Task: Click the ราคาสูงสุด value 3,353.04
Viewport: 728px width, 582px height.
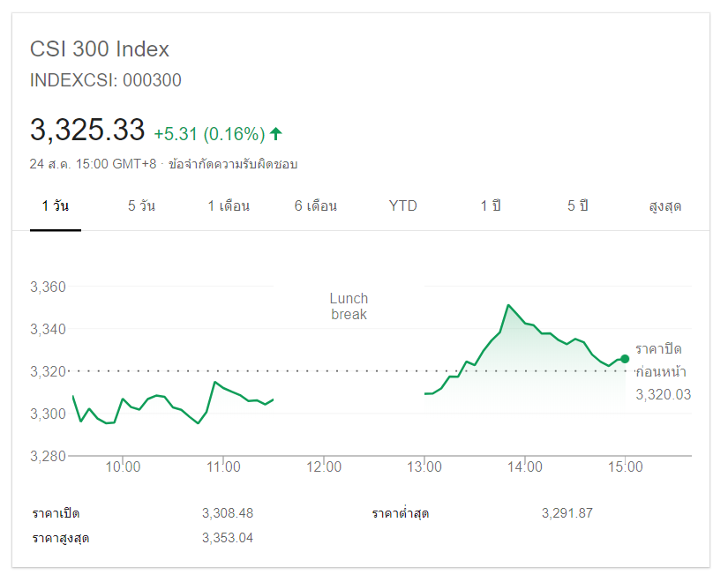Action: [x=228, y=538]
